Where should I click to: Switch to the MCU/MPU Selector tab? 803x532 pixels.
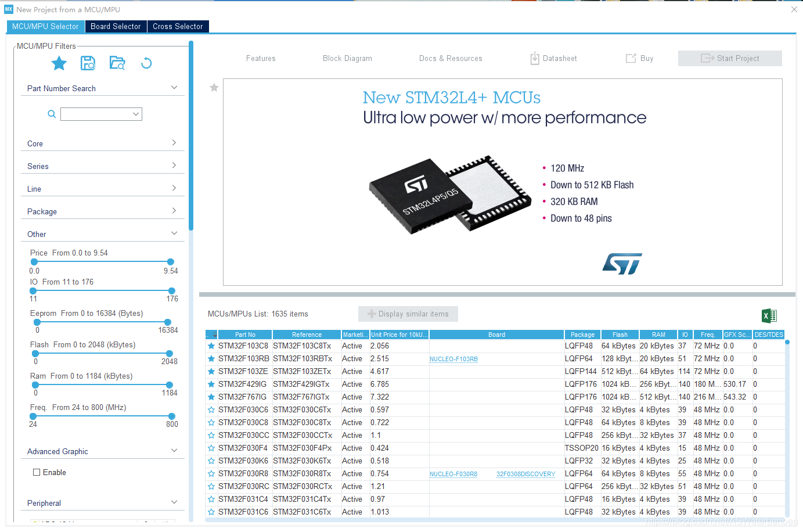(x=45, y=27)
